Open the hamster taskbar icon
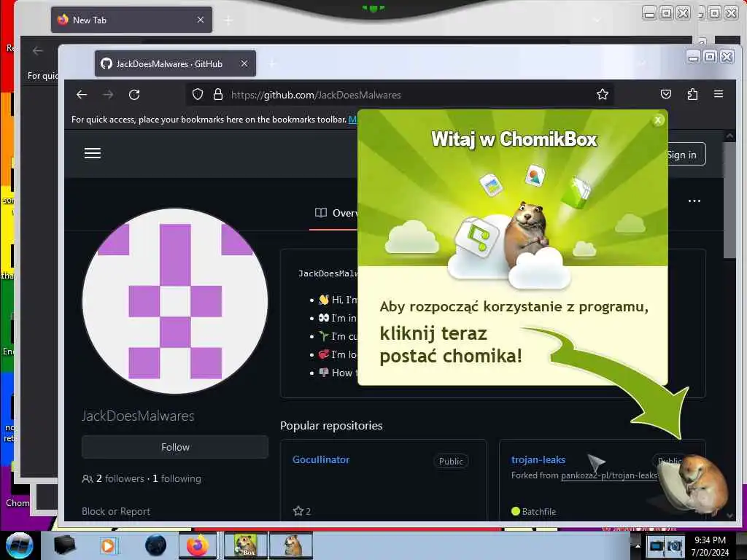The width and height of the screenshot is (747, 560). point(291,545)
